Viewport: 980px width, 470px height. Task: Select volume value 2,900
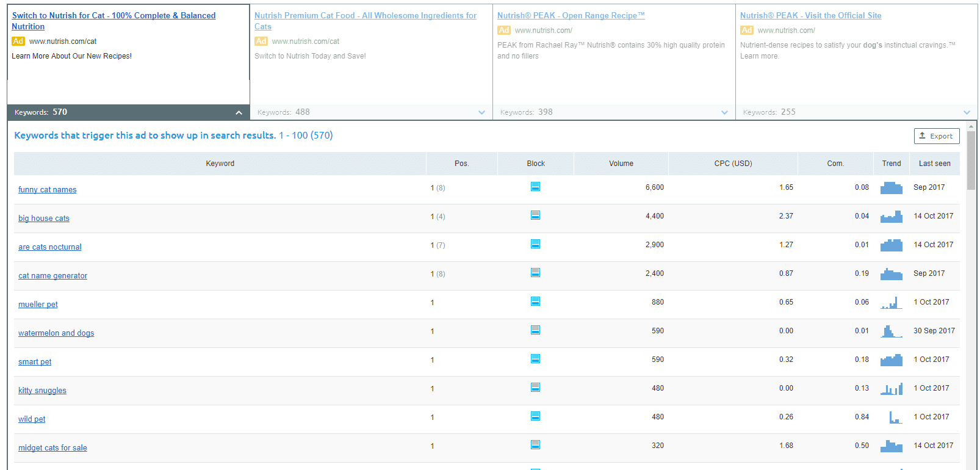[x=655, y=245]
